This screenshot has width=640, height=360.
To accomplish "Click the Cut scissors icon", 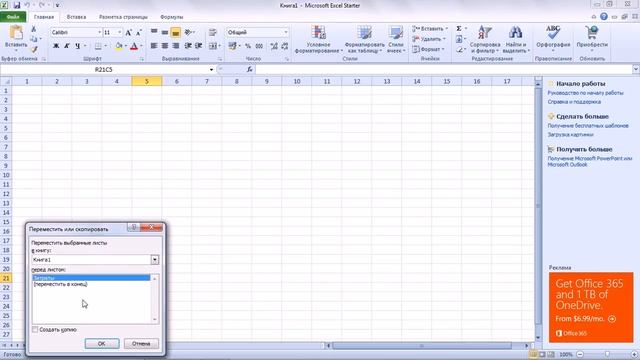I will click(x=34, y=29).
